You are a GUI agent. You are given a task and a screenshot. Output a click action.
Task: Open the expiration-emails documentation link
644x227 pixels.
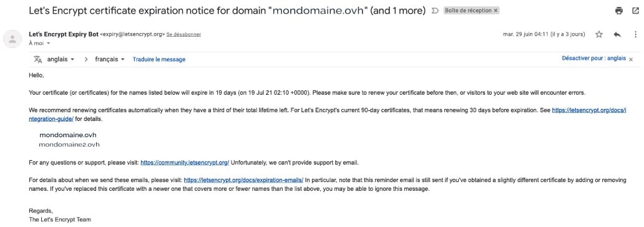(x=243, y=180)
